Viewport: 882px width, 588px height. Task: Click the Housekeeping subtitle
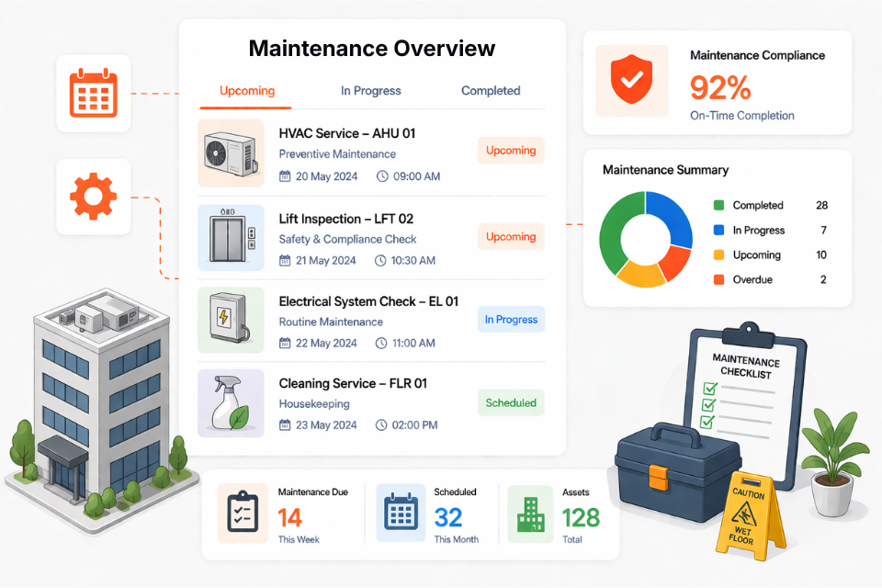pos(314,404)
